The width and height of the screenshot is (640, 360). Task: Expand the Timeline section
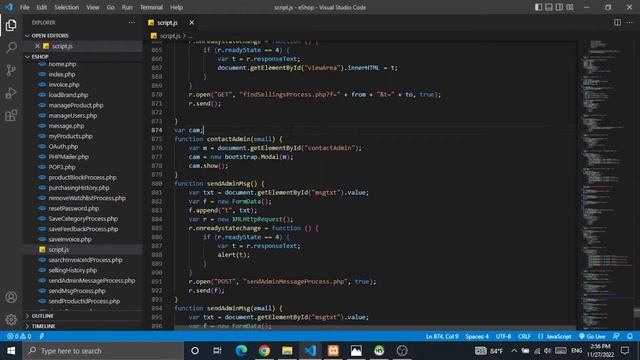click(40, 326)
